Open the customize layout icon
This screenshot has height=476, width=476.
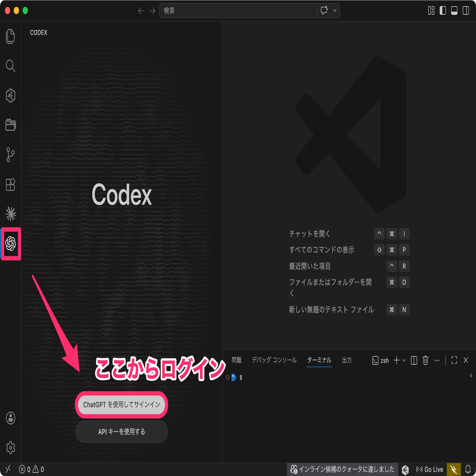tap(431, 10)
